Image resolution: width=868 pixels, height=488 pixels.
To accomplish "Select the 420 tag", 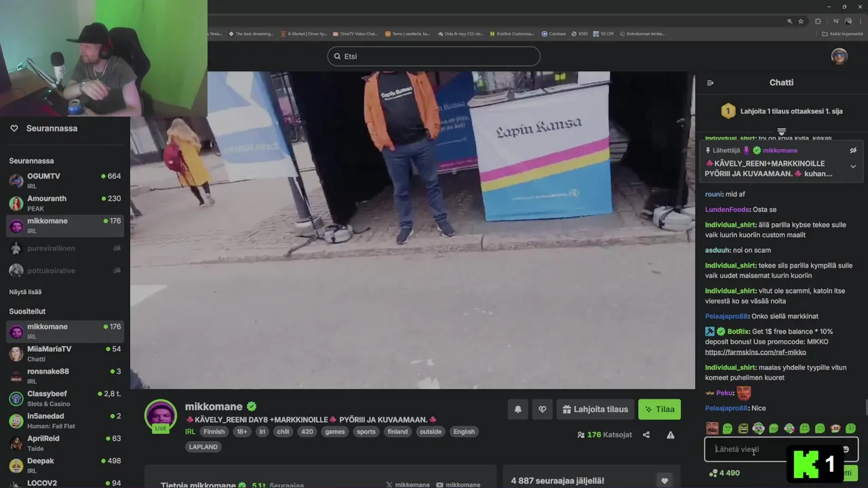I will 307,432.
